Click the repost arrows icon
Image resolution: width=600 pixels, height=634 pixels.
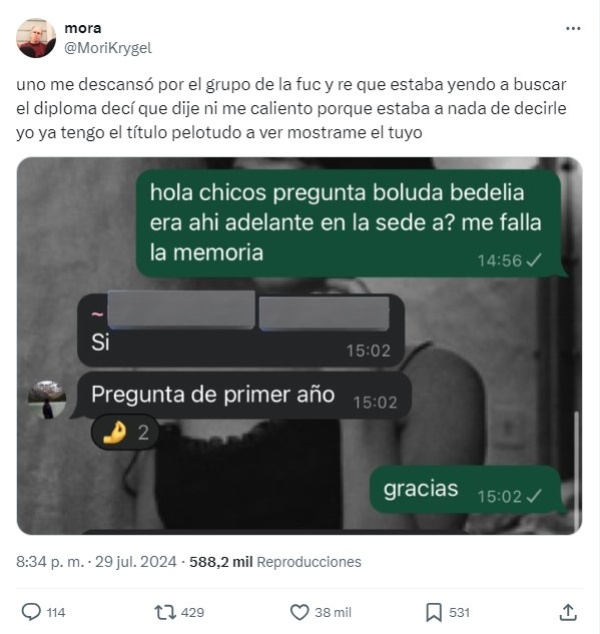165,612
